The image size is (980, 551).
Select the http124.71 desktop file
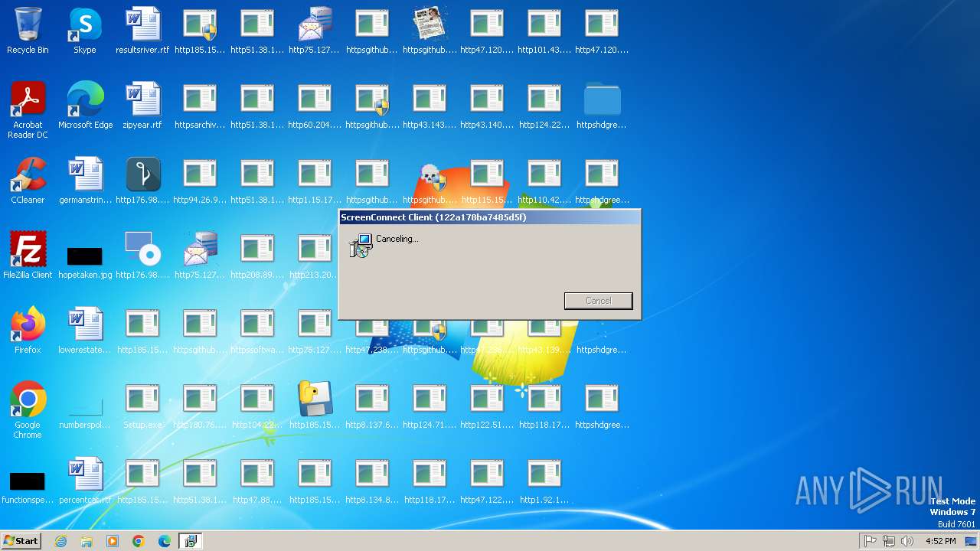[430, 406]
